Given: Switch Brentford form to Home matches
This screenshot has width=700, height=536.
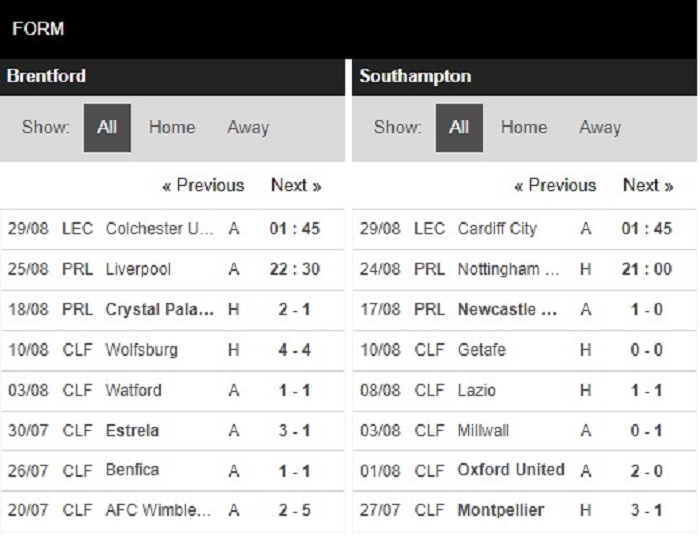Looking at the screenshot, I should [172, 127].
